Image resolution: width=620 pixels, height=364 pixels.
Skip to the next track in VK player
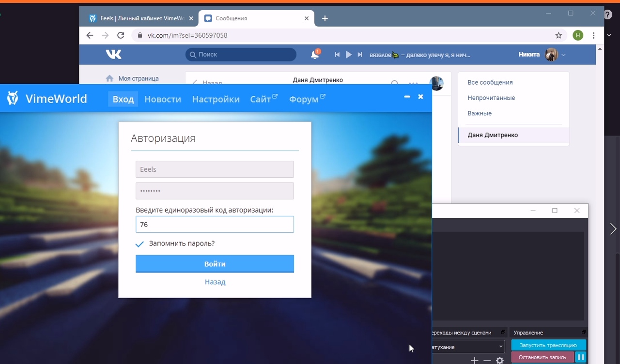click(360, 55)
